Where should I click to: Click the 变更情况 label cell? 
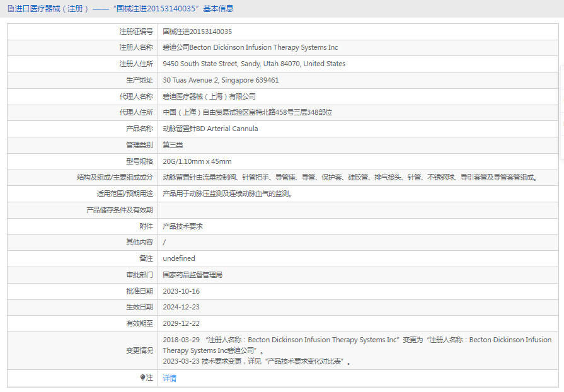point(83,350)
